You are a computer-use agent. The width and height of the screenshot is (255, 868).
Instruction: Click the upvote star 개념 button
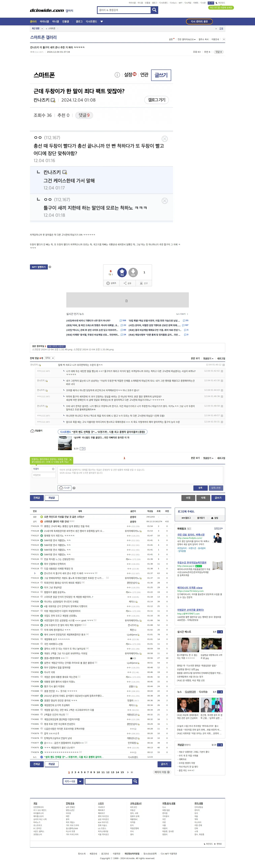122,272
